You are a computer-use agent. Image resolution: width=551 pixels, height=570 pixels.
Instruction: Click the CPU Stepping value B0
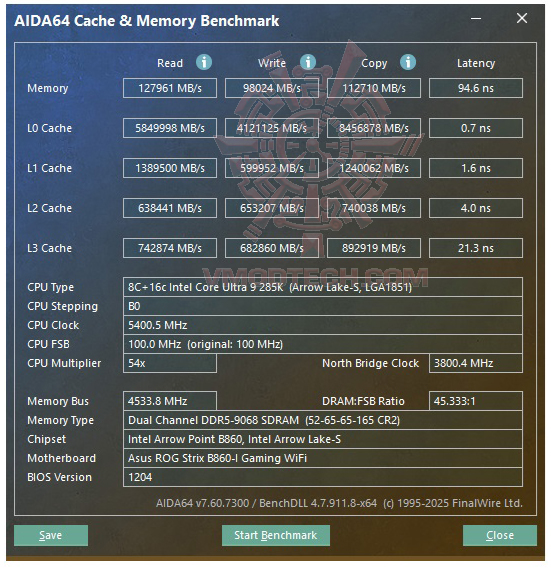click(323, 306)
